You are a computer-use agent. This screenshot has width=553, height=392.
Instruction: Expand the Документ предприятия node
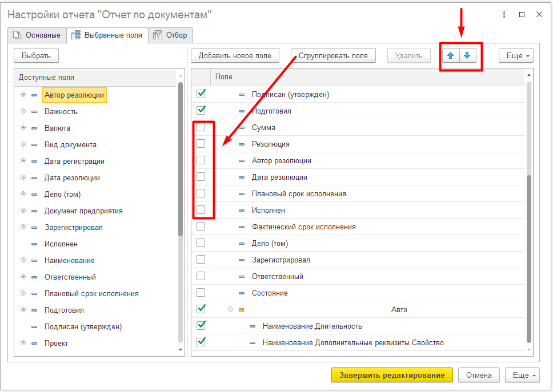(x=23, y=211)
